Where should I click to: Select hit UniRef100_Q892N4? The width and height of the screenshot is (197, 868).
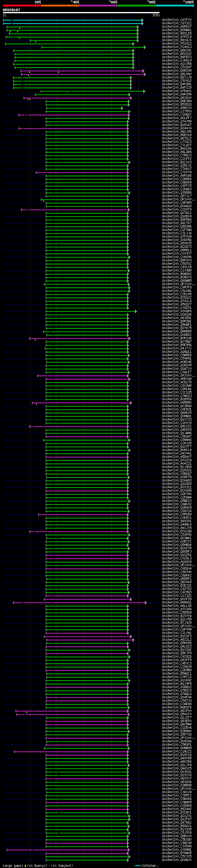point(177,226)
